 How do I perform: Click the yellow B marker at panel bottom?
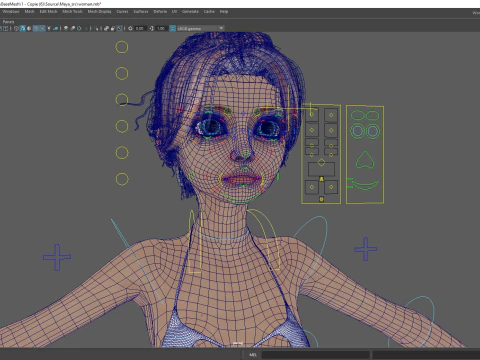coord(321,199)
